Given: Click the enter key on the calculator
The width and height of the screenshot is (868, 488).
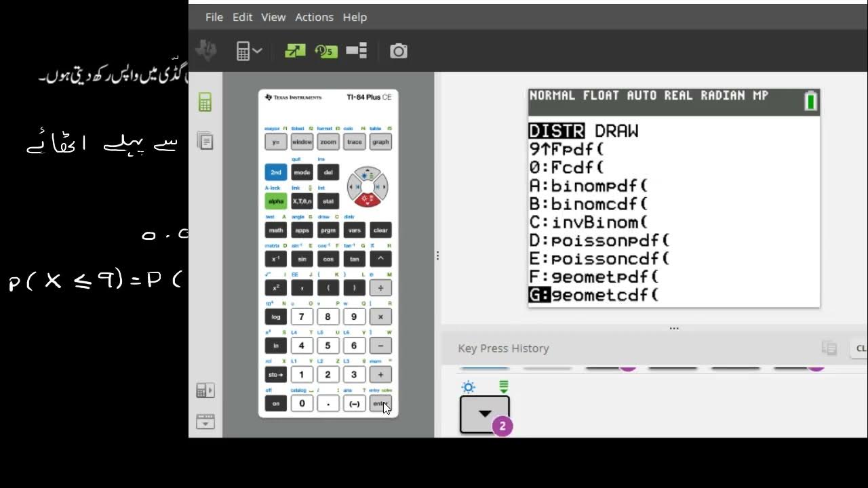Looking at the screenshot, I should 380,403.
